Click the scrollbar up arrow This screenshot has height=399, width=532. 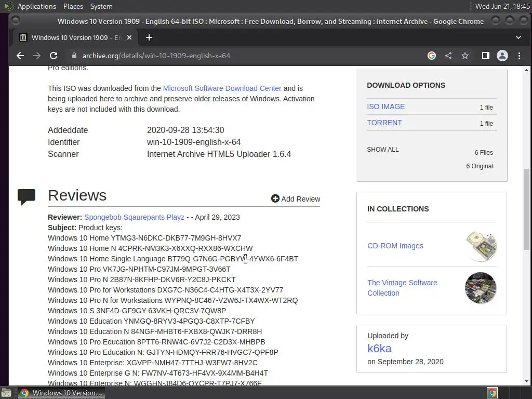pos(526,70)
